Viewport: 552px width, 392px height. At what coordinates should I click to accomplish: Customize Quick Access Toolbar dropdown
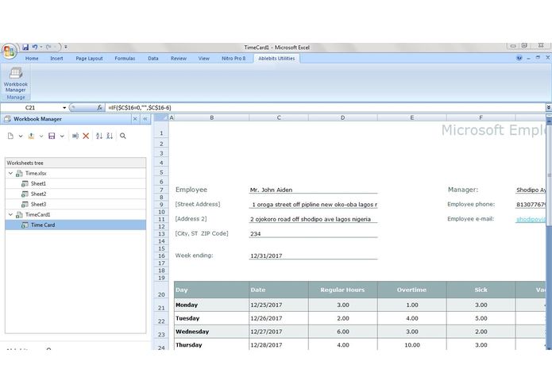(x=66, y=47)
